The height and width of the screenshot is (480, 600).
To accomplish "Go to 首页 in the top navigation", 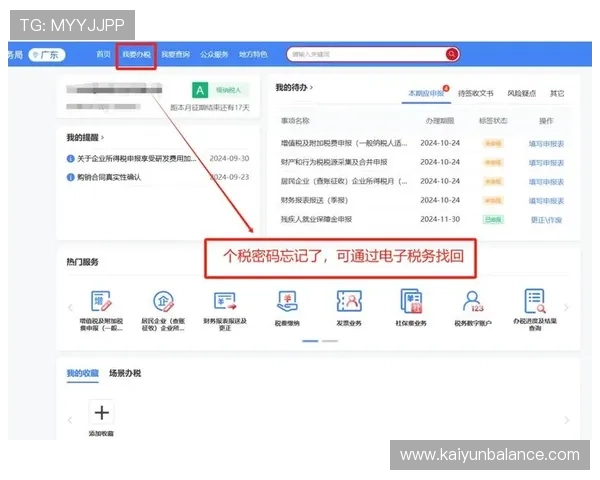I will (103, 55).
